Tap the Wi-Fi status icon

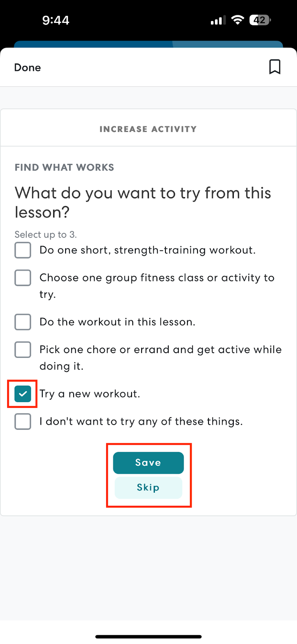pyautogui.click(x=238, y=20)
